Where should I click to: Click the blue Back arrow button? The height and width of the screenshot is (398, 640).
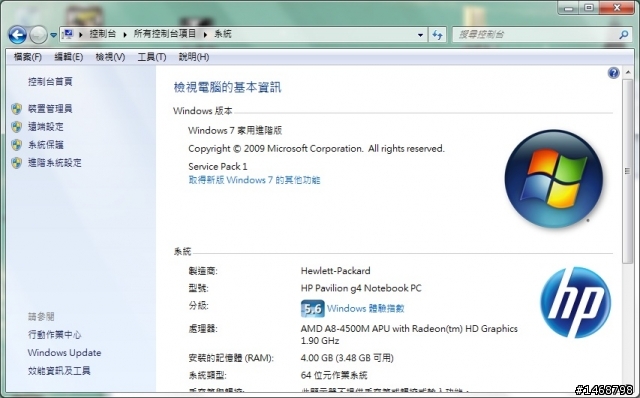pyautogui.click(x=18, y=35)
